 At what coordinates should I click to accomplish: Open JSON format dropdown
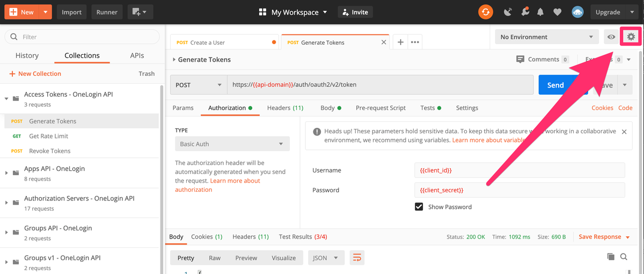[x=326, y=258]
